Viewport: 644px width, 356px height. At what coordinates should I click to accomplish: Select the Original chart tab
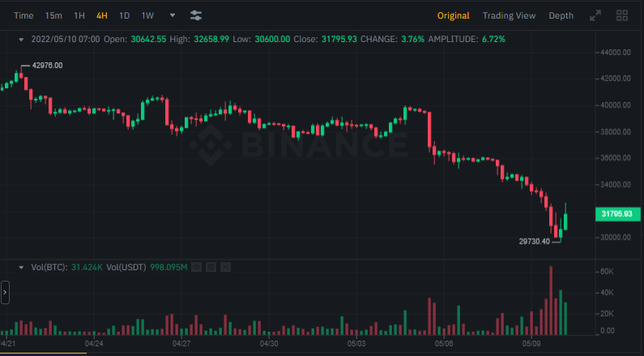pyautogui.click(x=453, y=15)
